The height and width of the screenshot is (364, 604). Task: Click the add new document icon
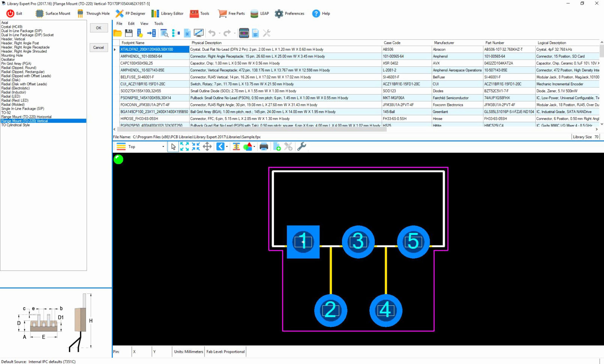coord(277,147)
